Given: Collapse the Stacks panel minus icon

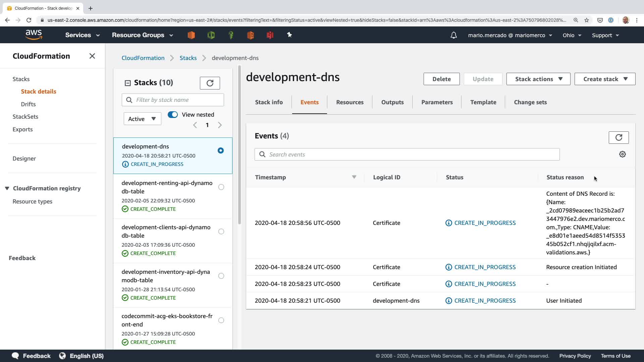Looking at the screenshot, I should [x=127, y=83].
